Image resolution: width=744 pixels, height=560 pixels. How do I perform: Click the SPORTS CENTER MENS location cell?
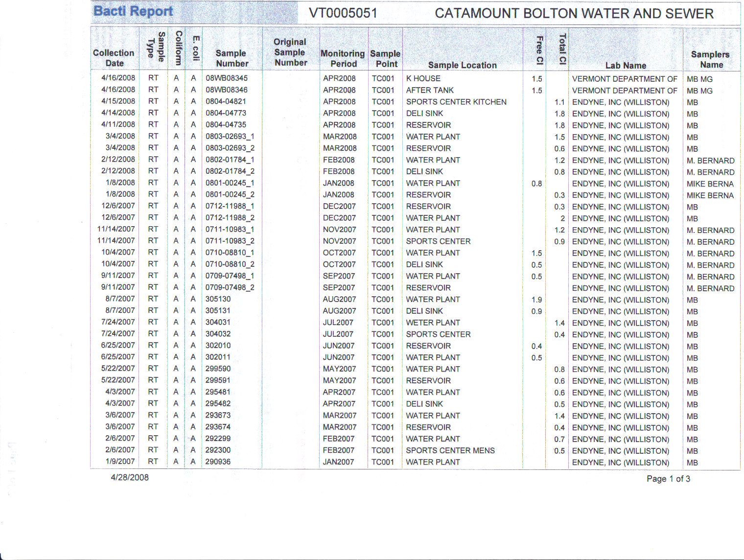450,450
